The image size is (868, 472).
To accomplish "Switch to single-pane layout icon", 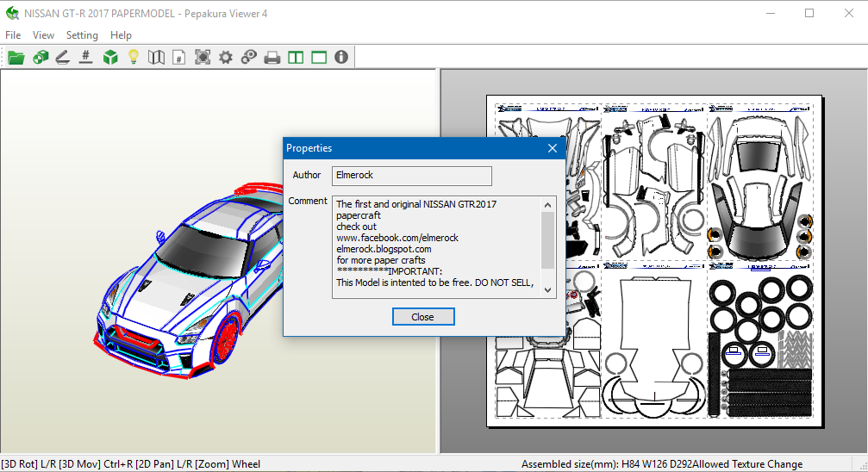I will tap(319, 57).
